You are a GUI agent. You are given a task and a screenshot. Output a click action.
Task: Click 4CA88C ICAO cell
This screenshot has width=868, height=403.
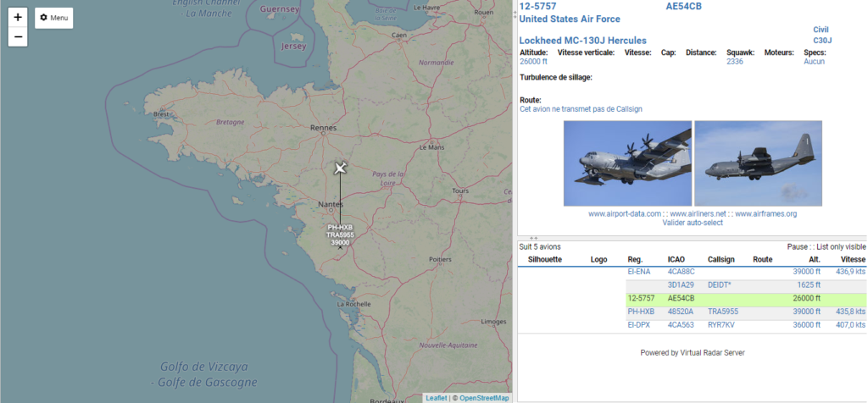pos(681,272)
